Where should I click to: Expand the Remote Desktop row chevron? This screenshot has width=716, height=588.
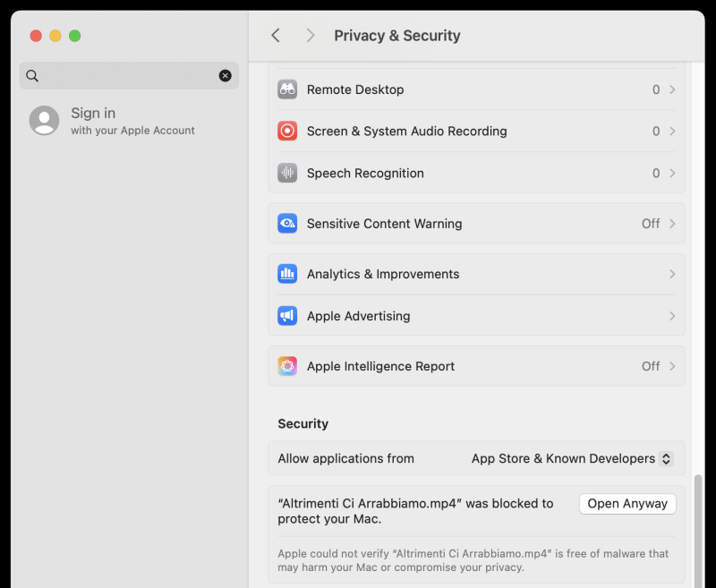(x=672, y=89)
